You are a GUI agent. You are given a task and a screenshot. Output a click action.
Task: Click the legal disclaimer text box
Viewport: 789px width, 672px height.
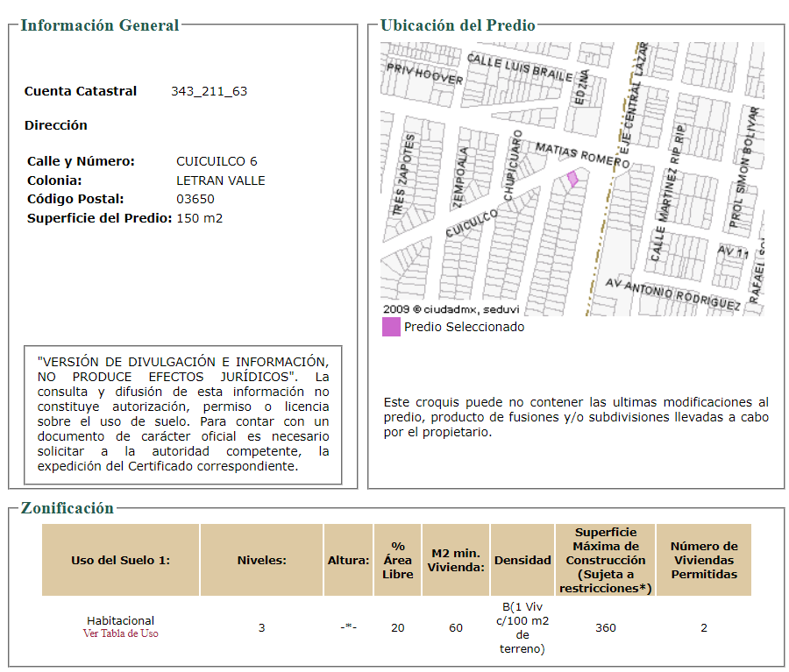(183, 414)
